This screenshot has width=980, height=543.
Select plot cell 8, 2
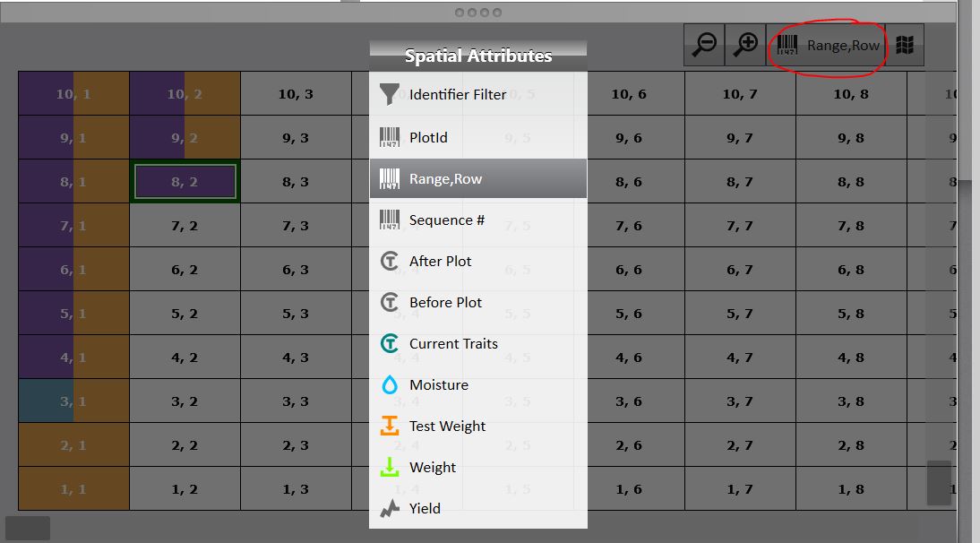pos(185,182)
